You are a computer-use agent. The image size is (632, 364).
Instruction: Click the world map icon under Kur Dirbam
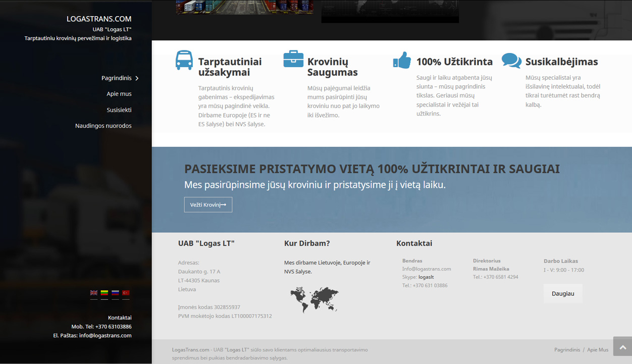click(314, 300)
